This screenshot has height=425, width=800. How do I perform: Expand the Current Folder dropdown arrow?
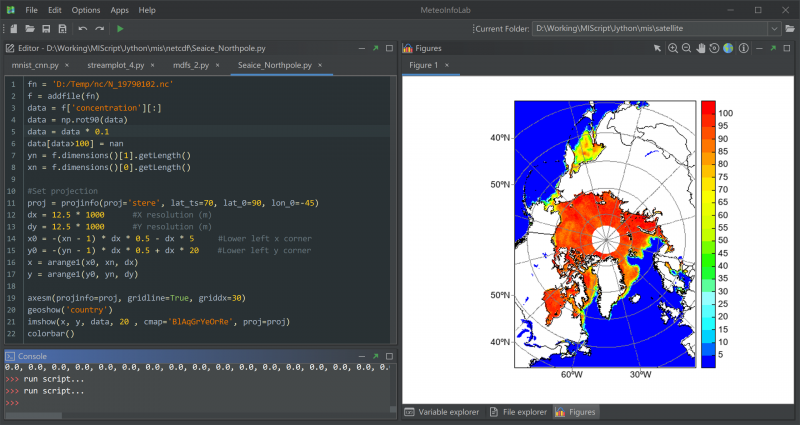(x=774, y=29)
